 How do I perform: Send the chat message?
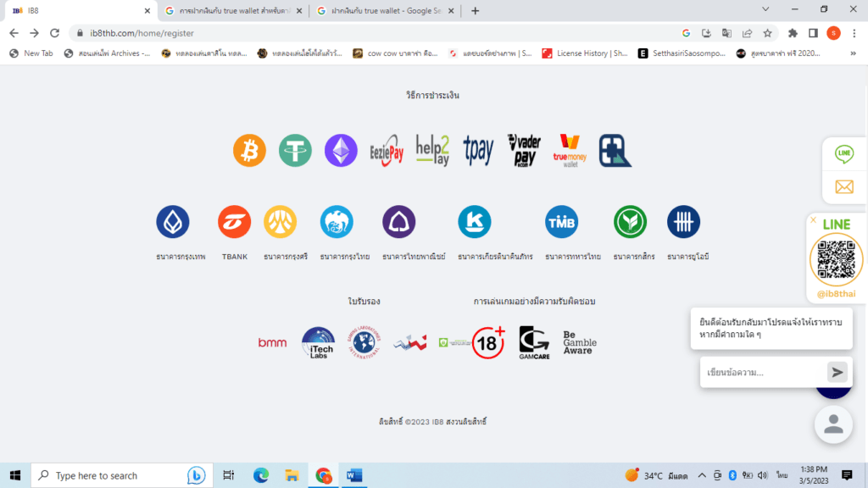pos(837,373)
